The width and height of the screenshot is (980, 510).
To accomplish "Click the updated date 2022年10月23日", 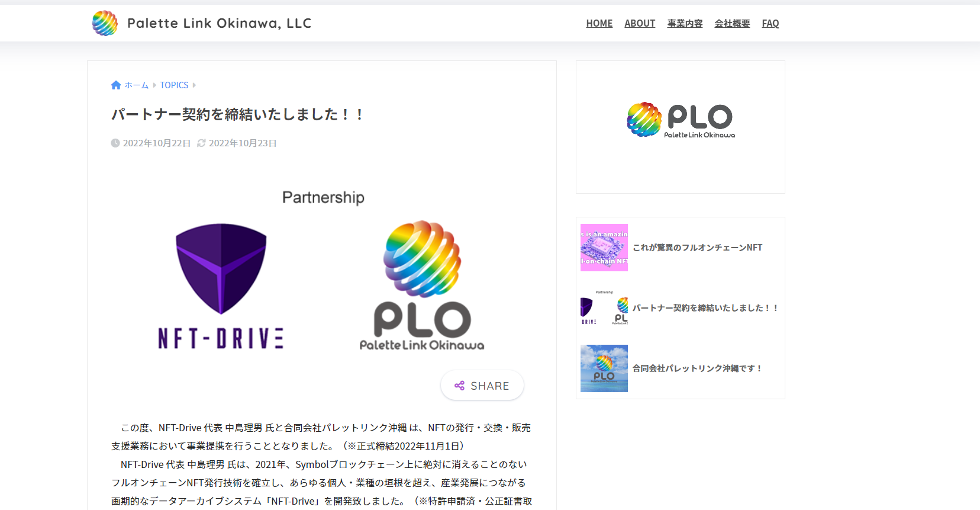I will 243,143.
